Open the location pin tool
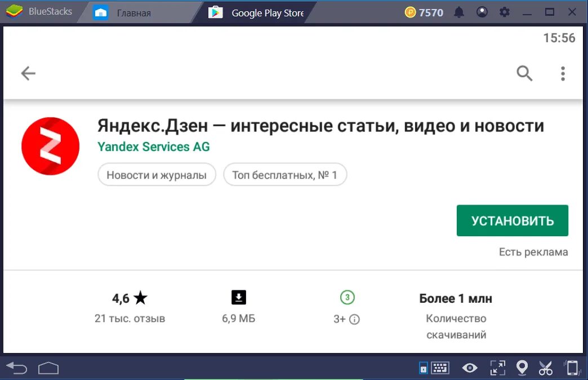 pos(522,368)
